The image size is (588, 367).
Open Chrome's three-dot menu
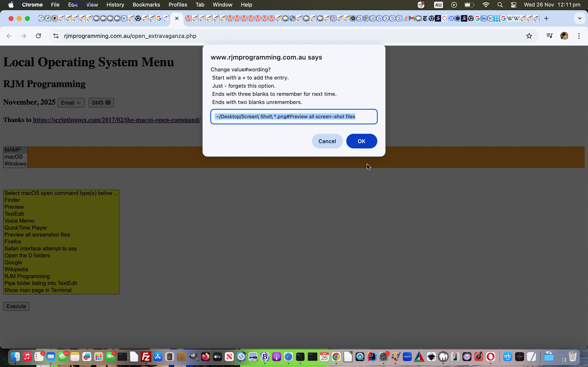pyautogui.click(x=579, y=36)
